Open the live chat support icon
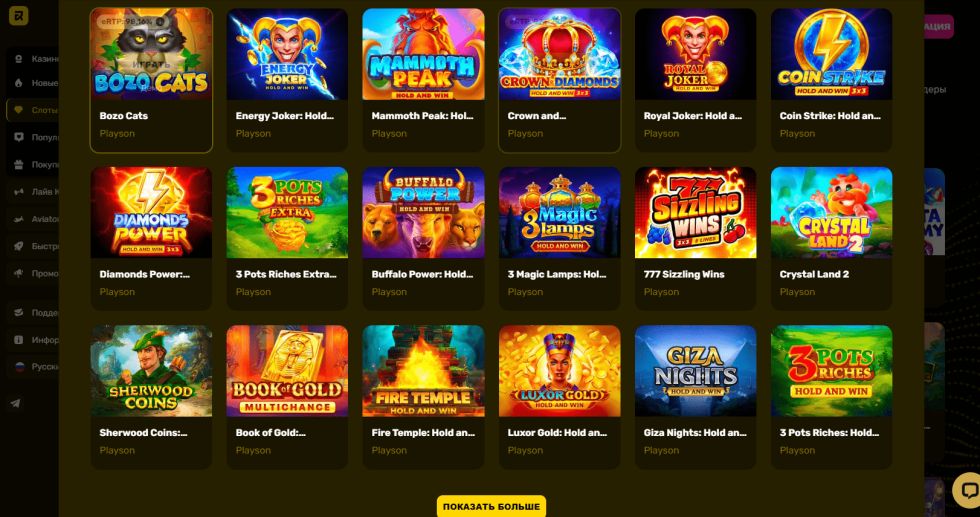Viewport: 980px width, 517px height. (968, 491)
